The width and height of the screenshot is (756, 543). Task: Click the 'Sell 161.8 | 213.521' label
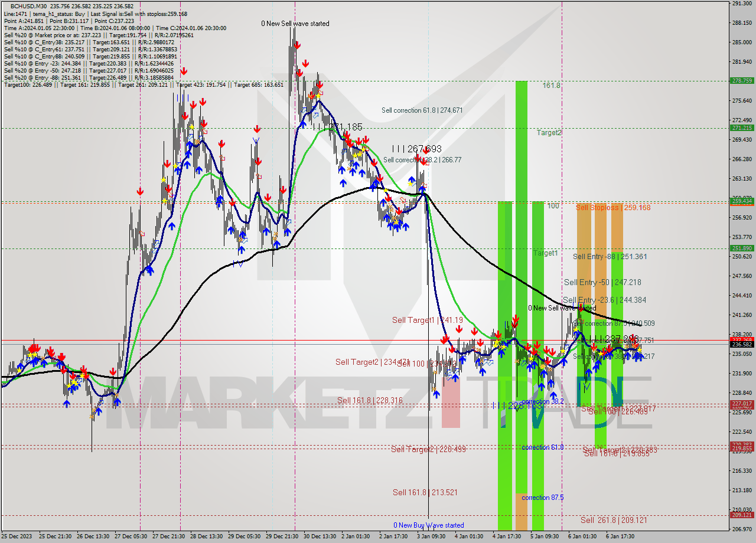pyautogui.click(x=425, y=492)
